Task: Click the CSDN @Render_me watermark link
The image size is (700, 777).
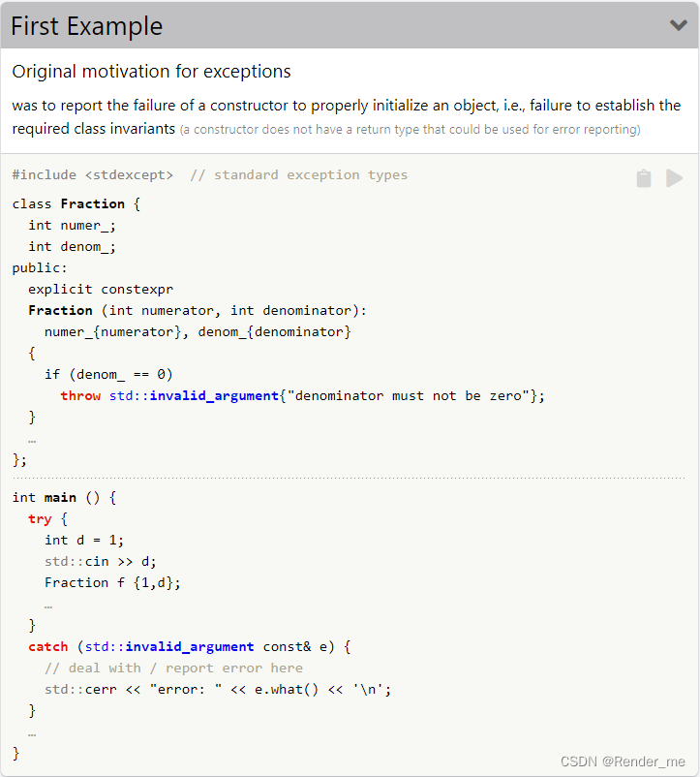Action: tap(623, 762)
